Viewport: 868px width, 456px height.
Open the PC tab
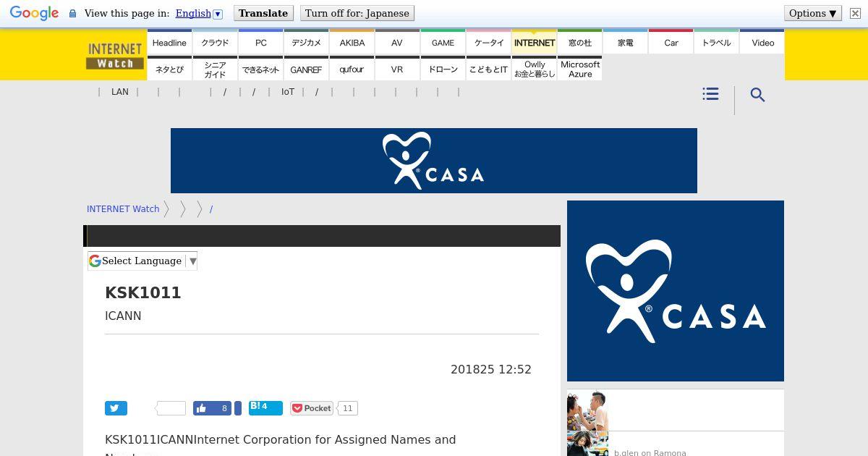pos(260,42)
